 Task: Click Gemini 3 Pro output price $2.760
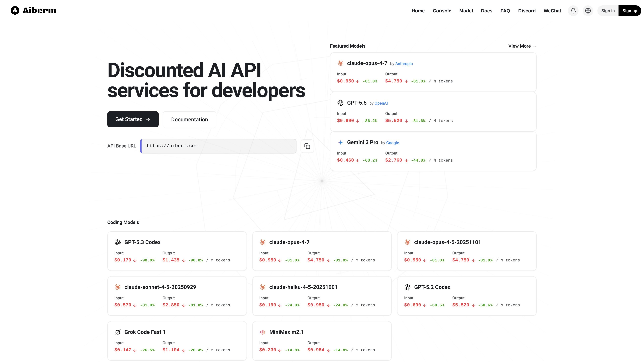[393, 160]
